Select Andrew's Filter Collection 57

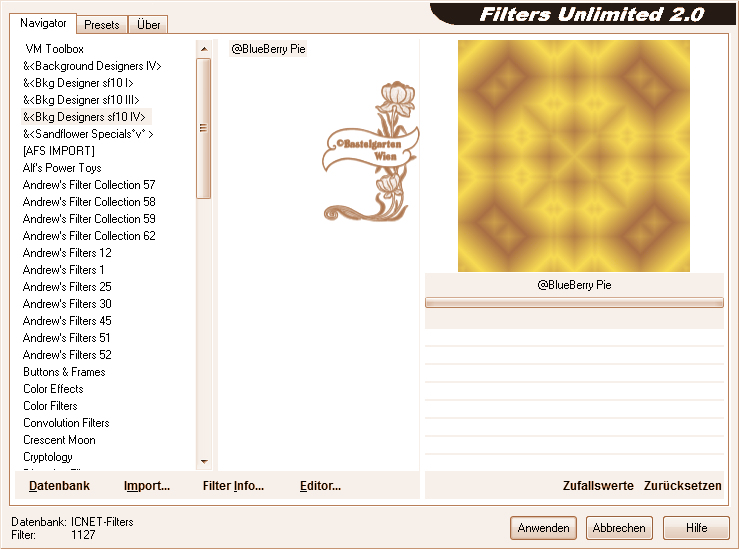click(89, 185)
